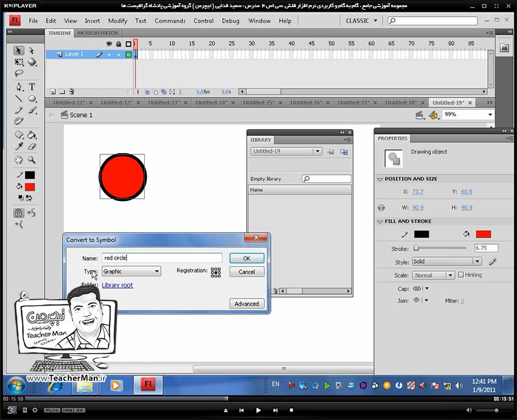Switch to Untitled-18 document tab
The height and width of the screenshot is (420, 517).
pos(401,103)
